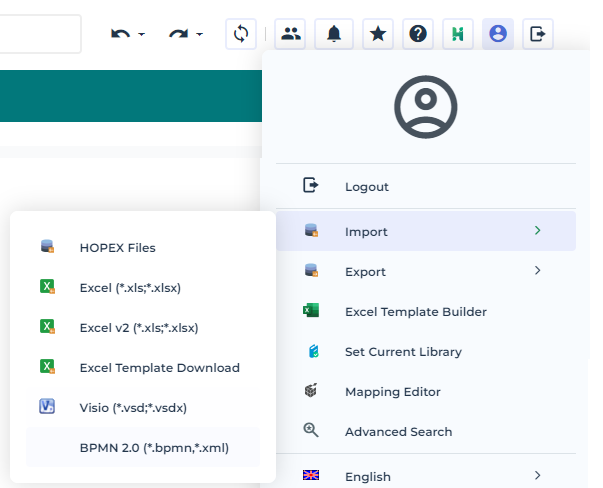
Task: Click the green H HOPEX icon
Action: pyautogui.click(x=458, y=34)
